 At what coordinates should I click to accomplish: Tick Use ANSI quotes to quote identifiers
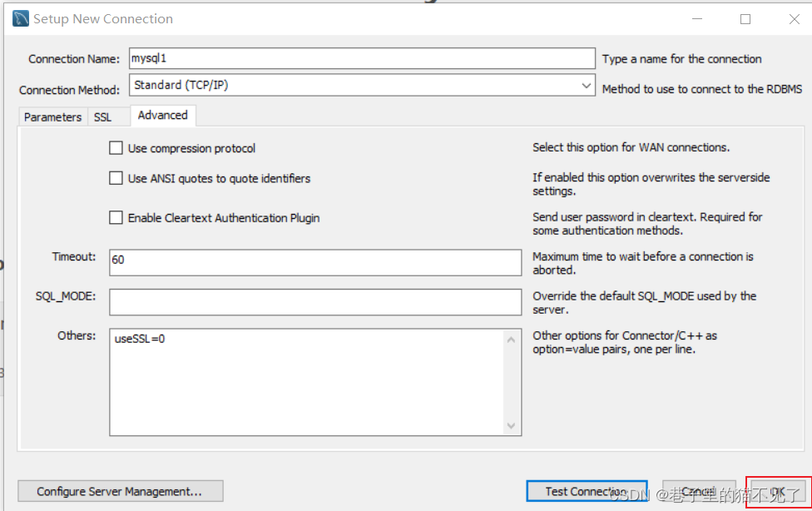click(116, 178)
